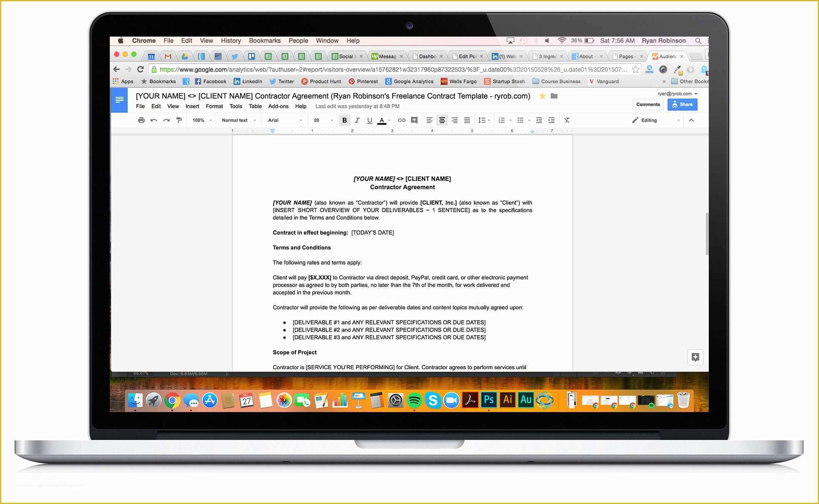Toggle bold formatting
Viewport: 819px width, 504px height.
pyautogui.click(x=344, y=120)
